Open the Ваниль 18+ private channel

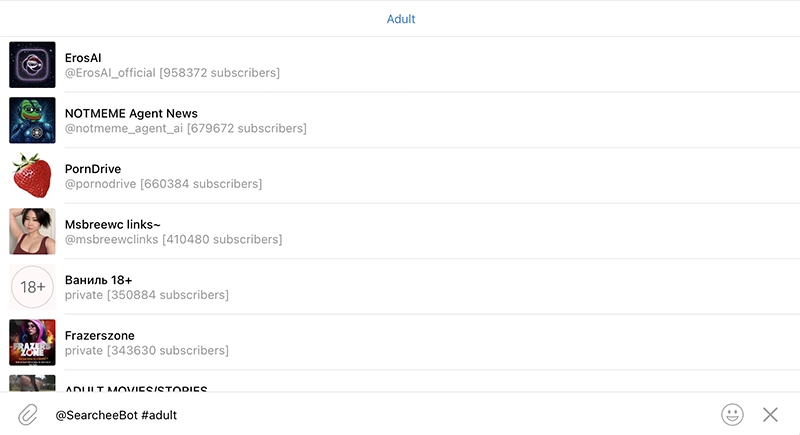pyautogui.click(x=98, y=280)
